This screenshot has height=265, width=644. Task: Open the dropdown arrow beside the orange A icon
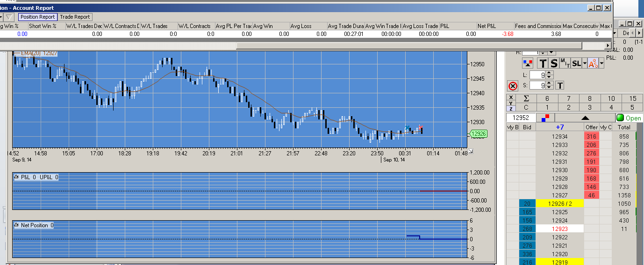coord(601,64)
